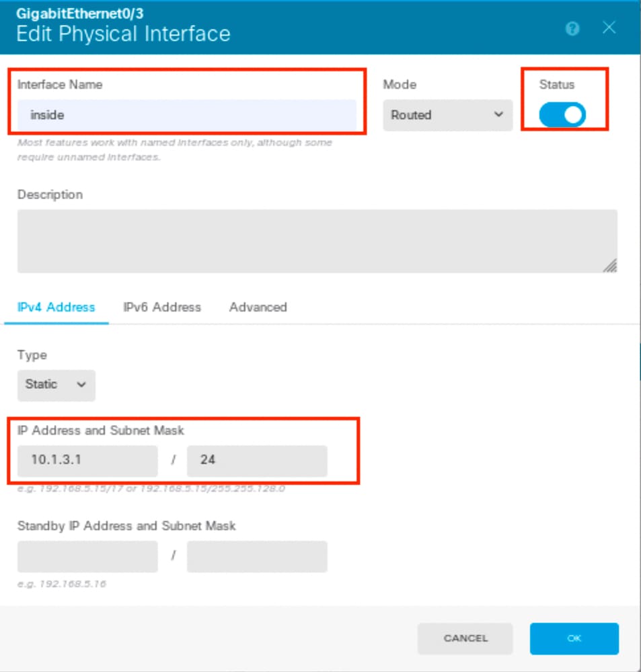This screenshot has width=641, height=672.
Task: Select the IPv4 Address tab
Action: pos(56,307)
